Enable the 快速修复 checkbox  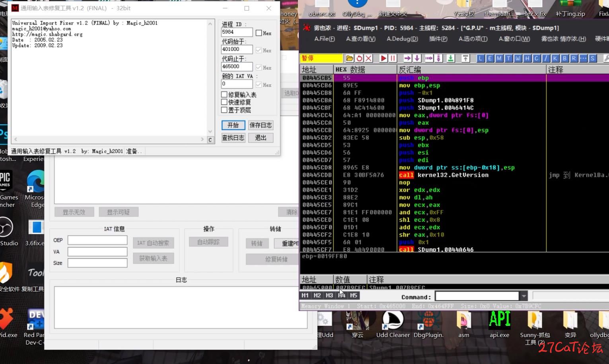(224, 102)
